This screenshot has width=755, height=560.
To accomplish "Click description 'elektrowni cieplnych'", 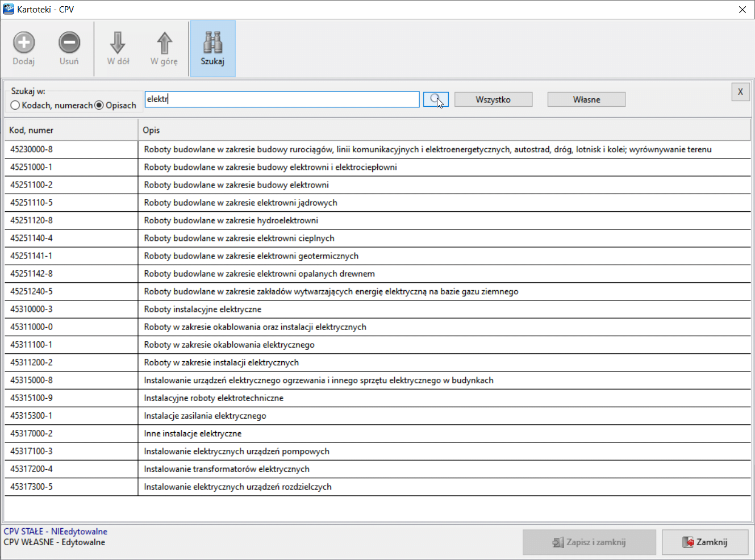I will pyautogui.click(x=444, y=238).
